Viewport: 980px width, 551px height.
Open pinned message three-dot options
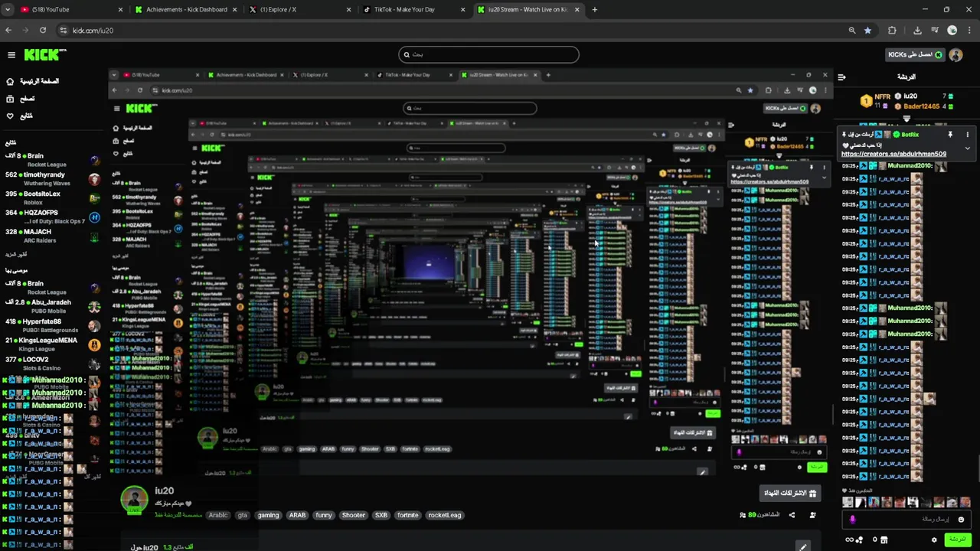967,135
